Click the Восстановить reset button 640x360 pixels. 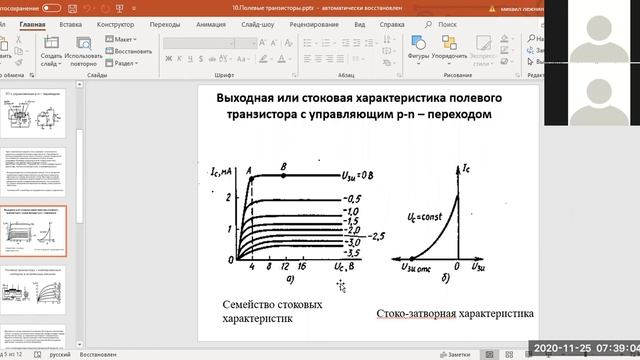coord(129,51)
